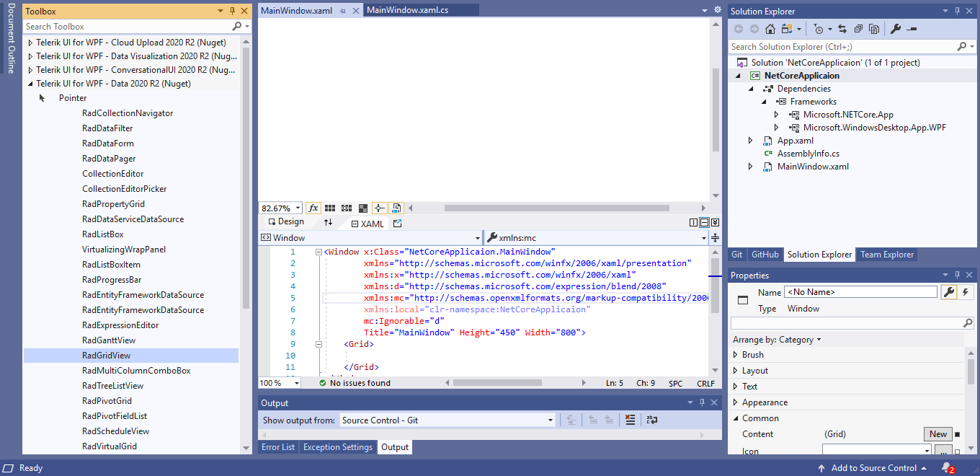Toggle snapping to snaplines icon in the designer
The height and width of the screenshot is (476, 980).
(380, 208)
